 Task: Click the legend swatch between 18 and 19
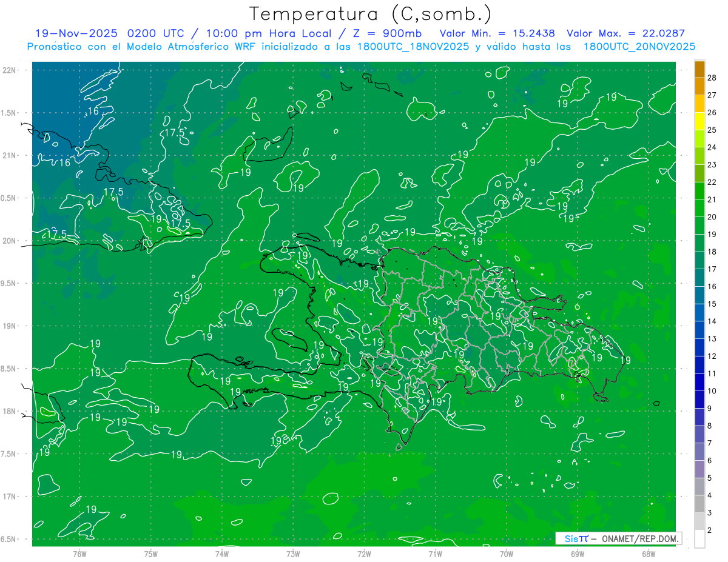699,243
